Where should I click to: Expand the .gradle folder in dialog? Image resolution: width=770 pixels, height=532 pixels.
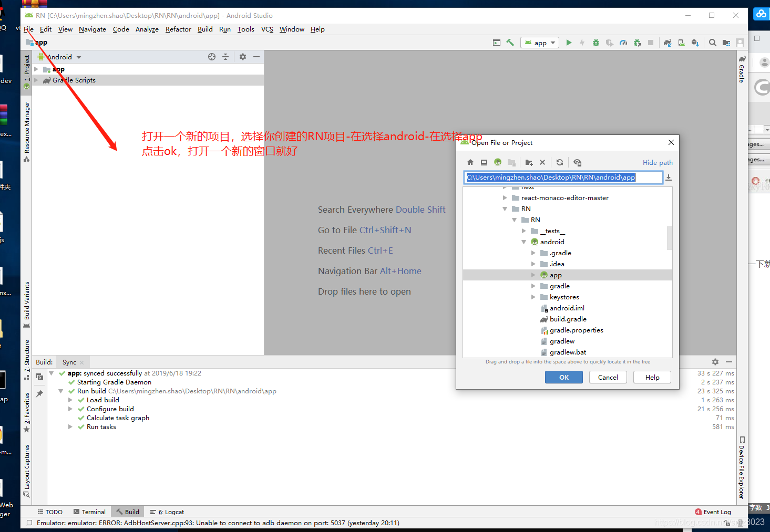point(533,253)
